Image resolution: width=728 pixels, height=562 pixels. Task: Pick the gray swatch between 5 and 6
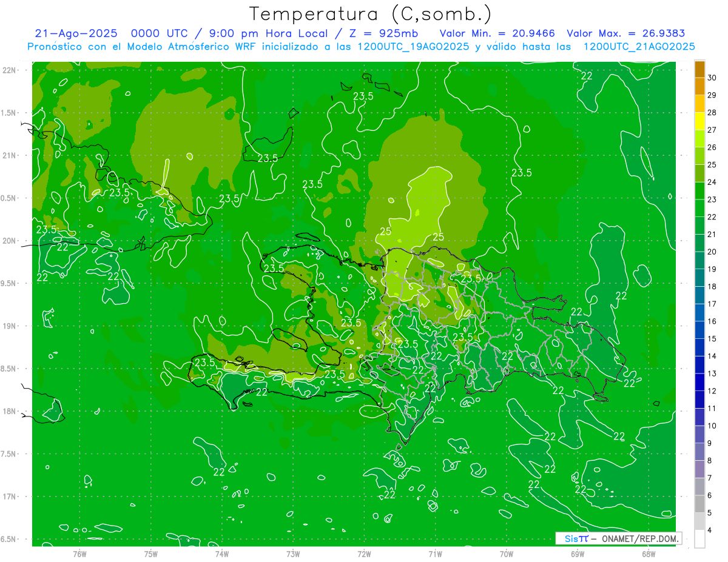699,504
